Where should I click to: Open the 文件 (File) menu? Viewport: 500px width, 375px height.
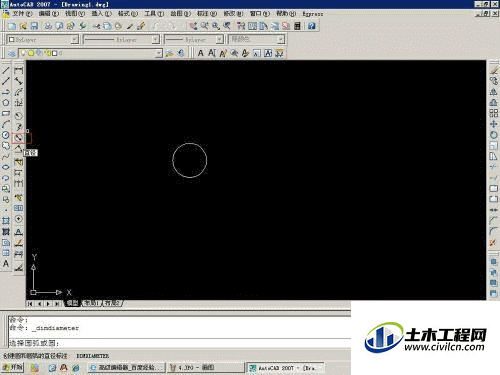click(22, 14)
